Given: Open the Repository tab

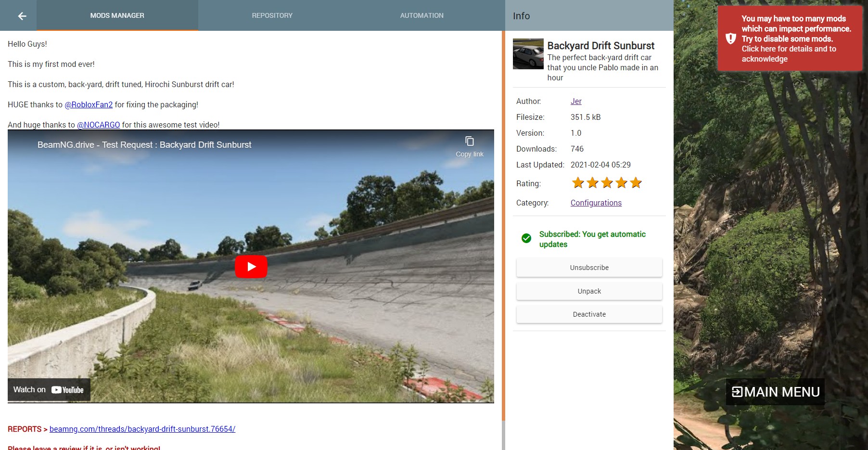Looking at the screenshot, I should (x=272, y=15).
